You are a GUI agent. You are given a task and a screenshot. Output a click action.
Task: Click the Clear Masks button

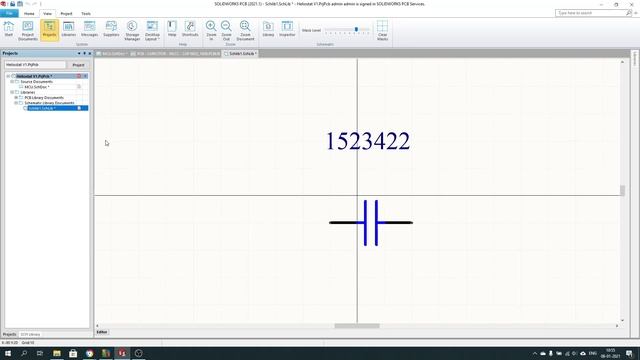click(x=382, y=31)
